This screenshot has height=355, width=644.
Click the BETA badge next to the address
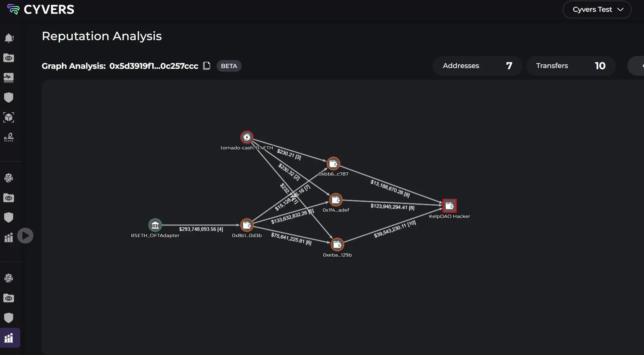tap(229, 66)
